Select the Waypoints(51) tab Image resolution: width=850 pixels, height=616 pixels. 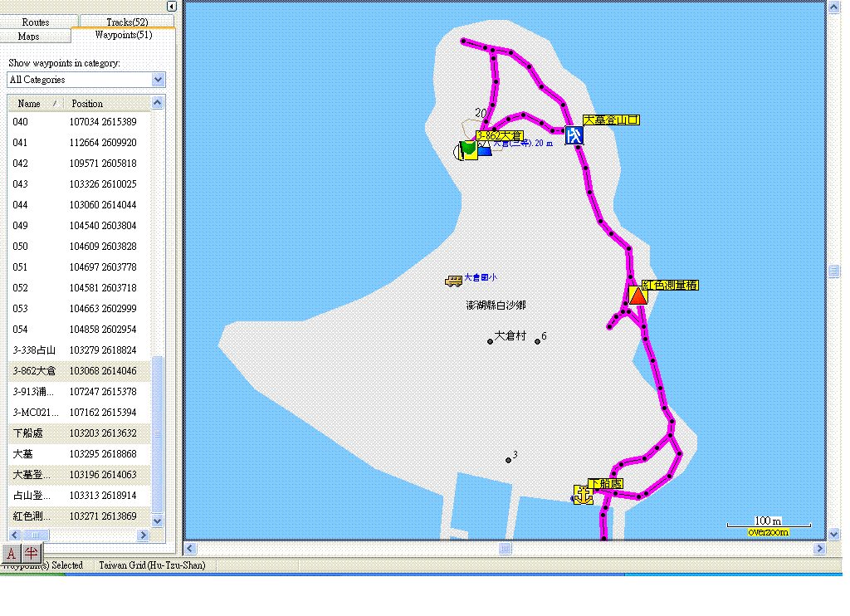point(123,35)
